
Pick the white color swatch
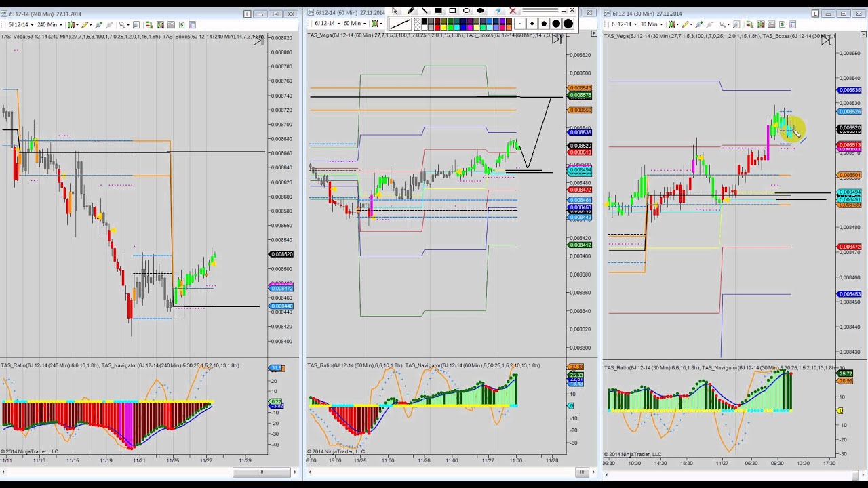[x=425, y=27]
